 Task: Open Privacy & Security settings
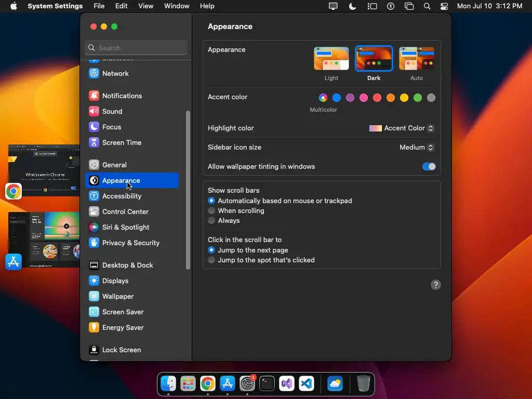[x=132, y=243]
